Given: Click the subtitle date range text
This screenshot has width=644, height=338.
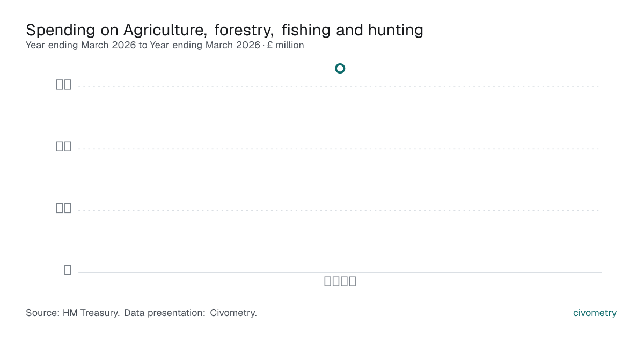Looking at the screenshot, I should (x=143, y=45).
